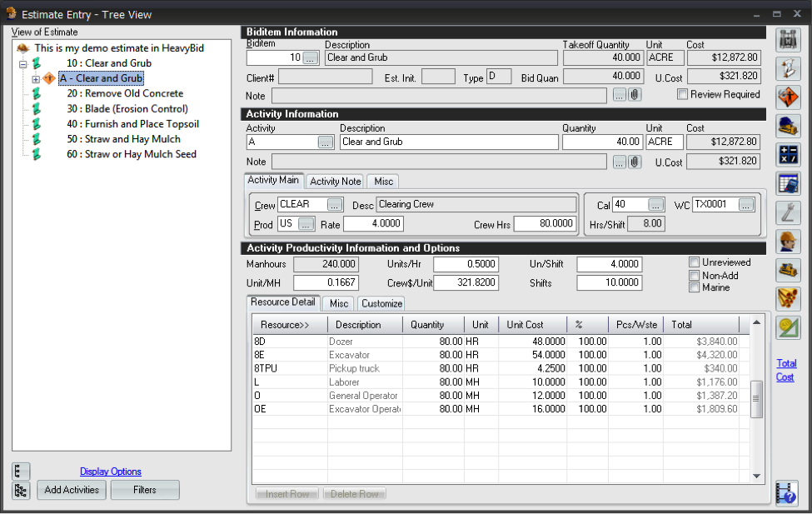
Task: Click the orange construction worker sign icon
Action: point(788,97)
